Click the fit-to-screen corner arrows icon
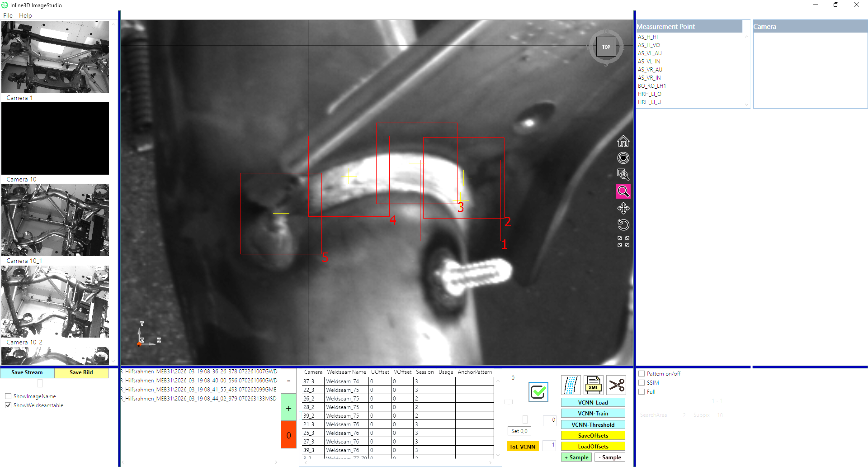868x467 pixels. [x=623, y=242]
